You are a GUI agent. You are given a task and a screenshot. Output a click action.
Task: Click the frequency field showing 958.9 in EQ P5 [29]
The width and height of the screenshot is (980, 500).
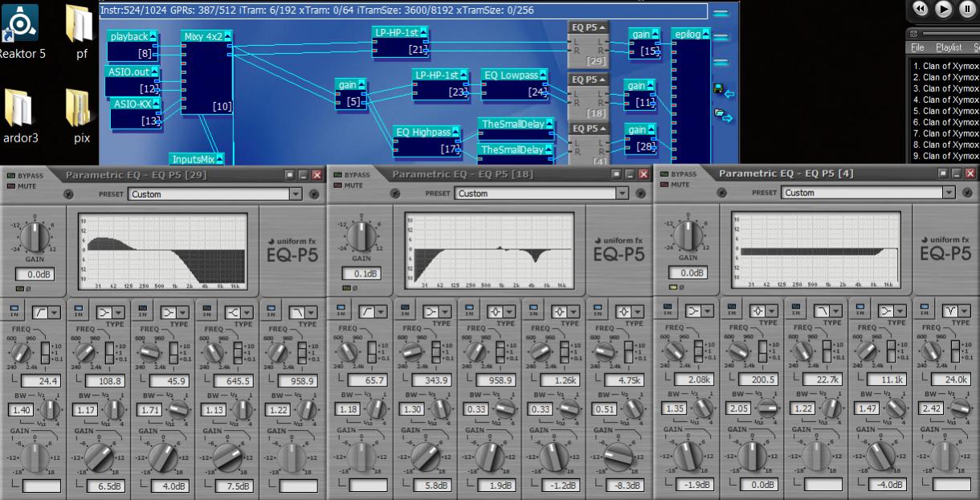tap(297, 381)
